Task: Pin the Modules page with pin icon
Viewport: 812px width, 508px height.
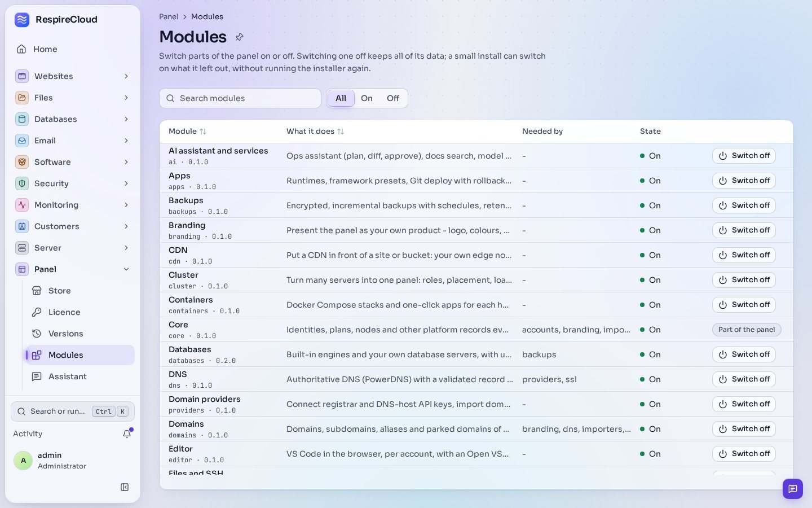Action: [x=239, y=37]
